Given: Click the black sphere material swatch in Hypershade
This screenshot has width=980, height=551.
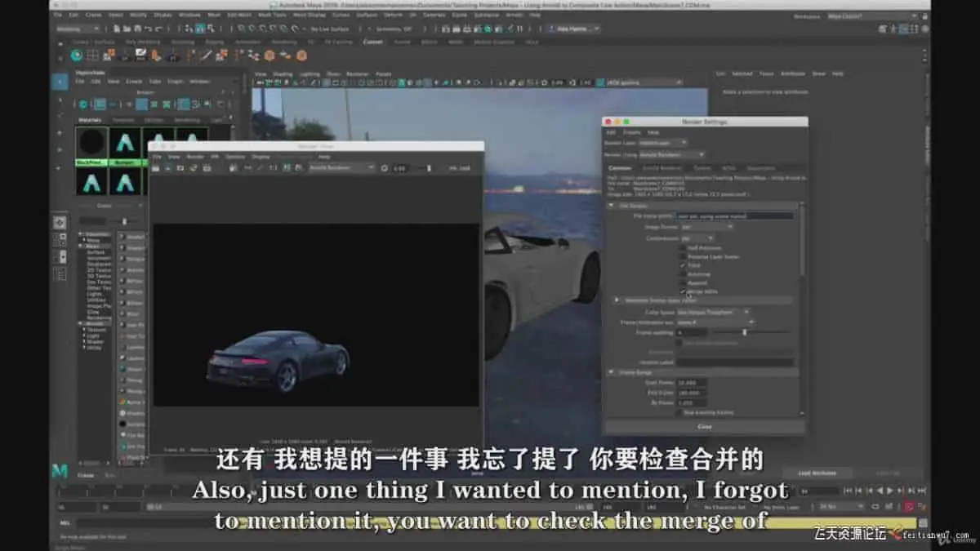Looking at the screenshot, I should click(91, 142).
